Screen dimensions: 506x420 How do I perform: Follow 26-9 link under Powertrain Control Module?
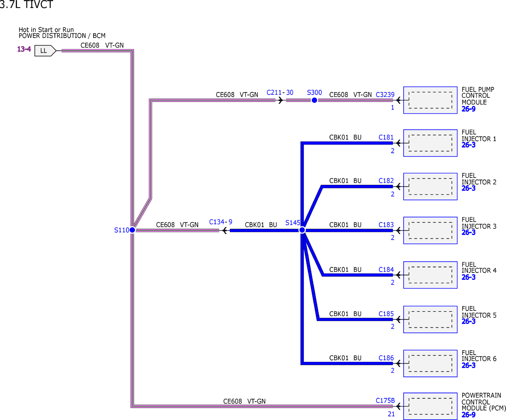click(x=468, y=415)
